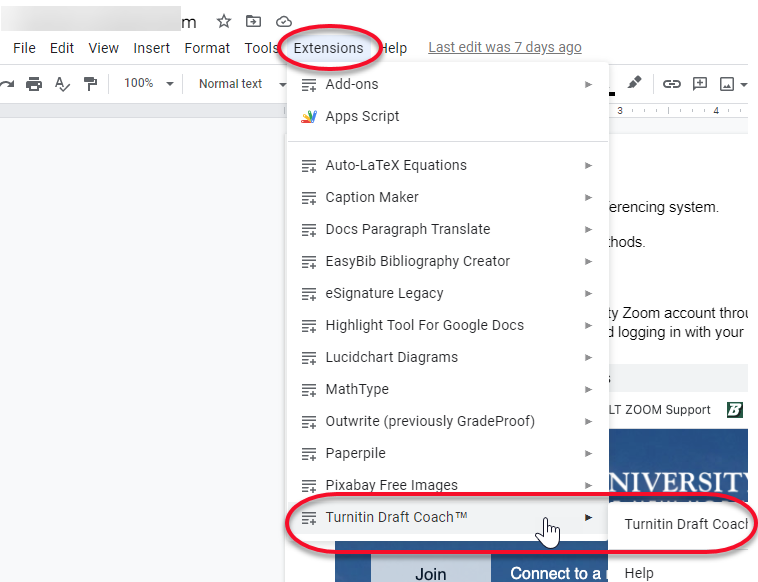Open the Insert menu
758x582 pixels.
(x=151, y=48)
